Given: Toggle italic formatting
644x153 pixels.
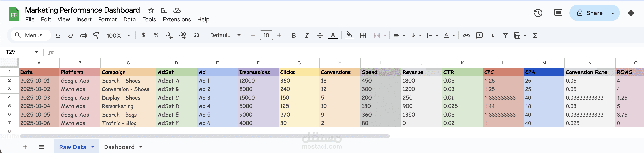Looking at the screenshot, I should [307, 36].
